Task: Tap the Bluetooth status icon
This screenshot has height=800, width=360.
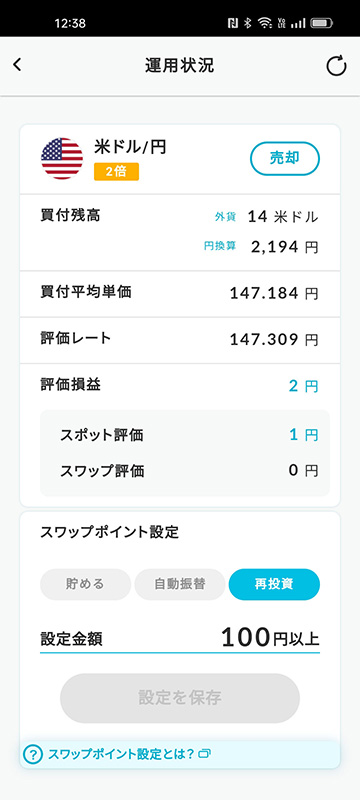Action: point(248,22)
